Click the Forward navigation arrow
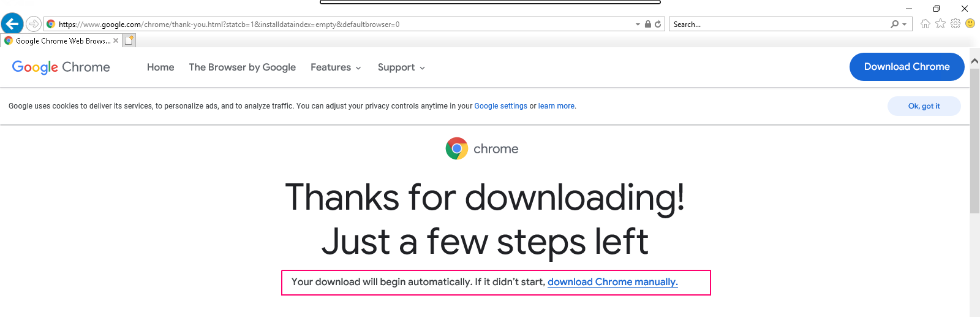The width and height of the screenshot is (980, 317). click(x=34, y=24)
